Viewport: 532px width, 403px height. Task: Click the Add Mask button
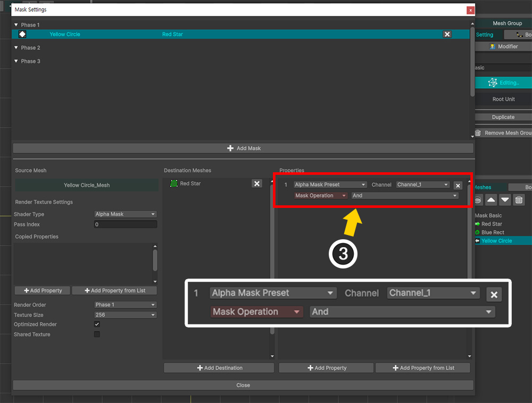coord(243,148)
